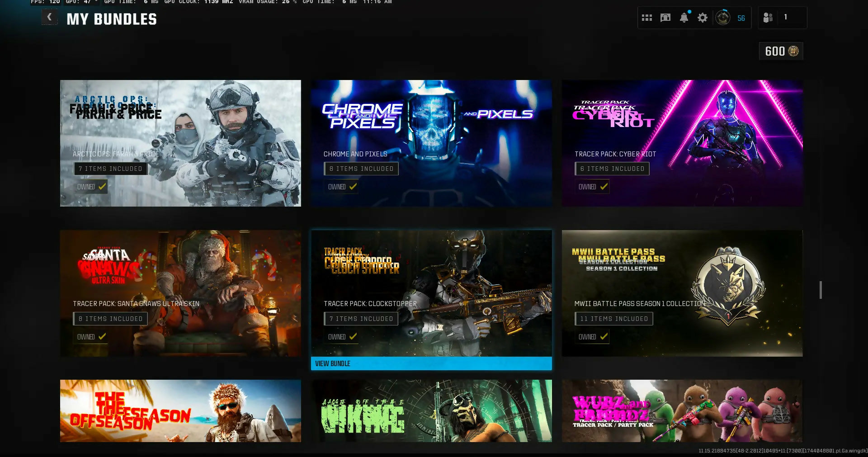This screenshot has width=868, height=457.
Task: Open the map/news icon in top bar
Action: click(x=665, y=18)
